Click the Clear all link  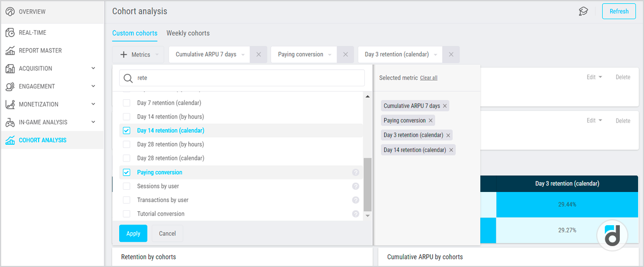point(428,78)
